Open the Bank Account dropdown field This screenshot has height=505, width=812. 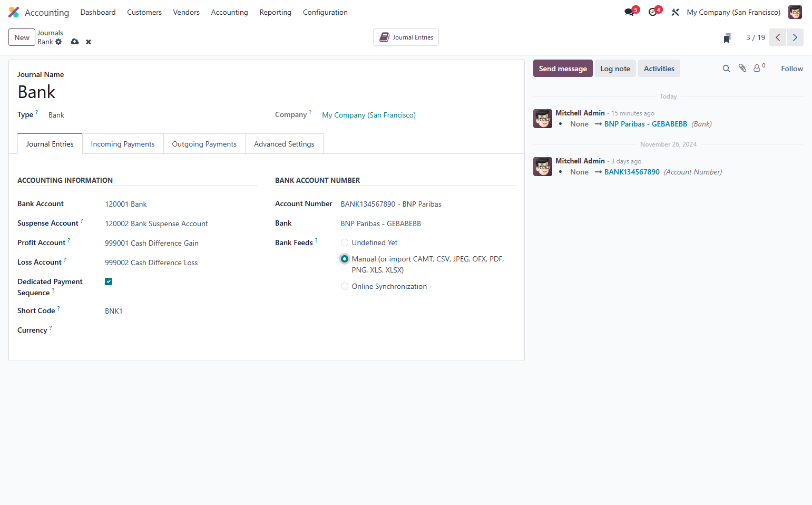pyautogui.click(x=181, y=204)
